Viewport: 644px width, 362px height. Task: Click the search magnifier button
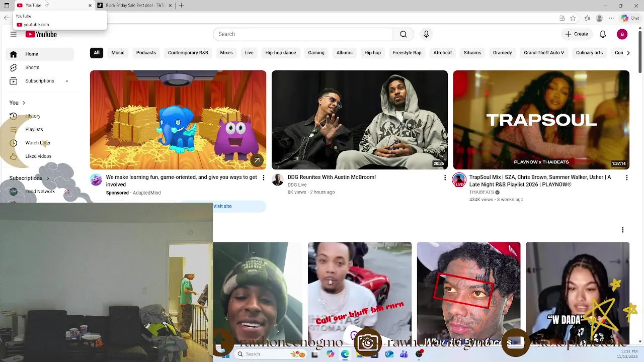coord(404,34)
